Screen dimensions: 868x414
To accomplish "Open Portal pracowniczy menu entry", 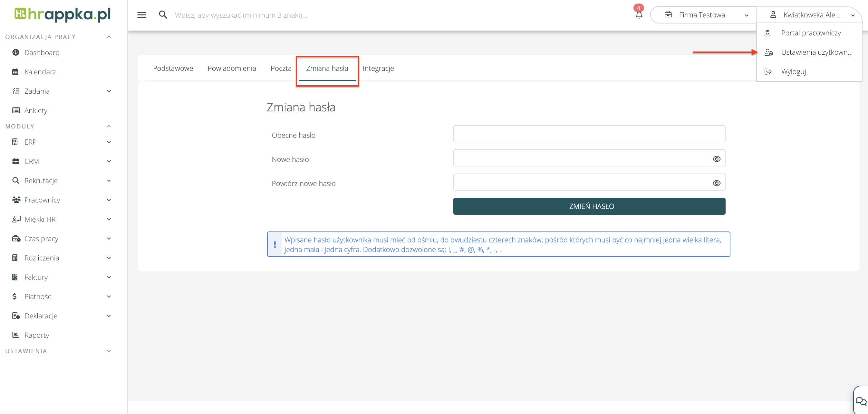I will pos(811,33).
